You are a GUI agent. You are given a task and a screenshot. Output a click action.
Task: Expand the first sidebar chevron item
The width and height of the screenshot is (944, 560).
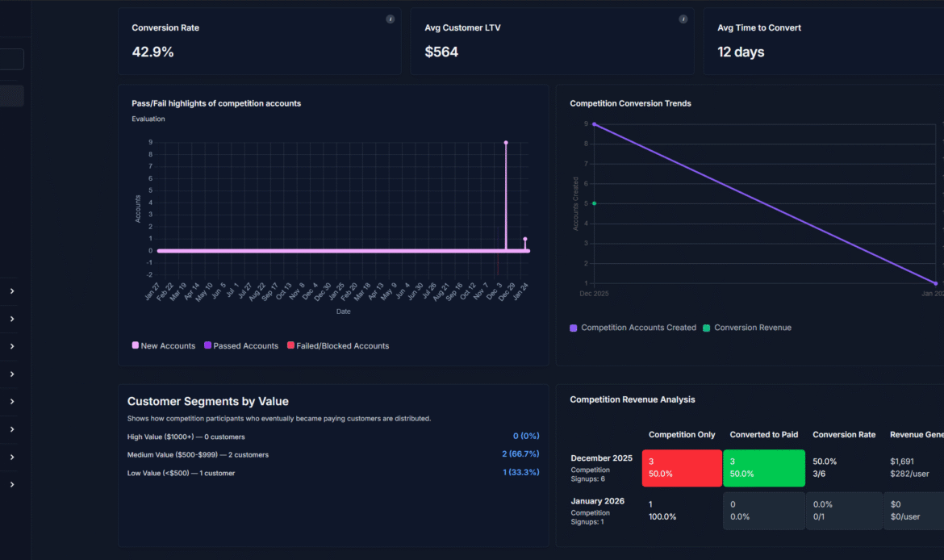12,291
